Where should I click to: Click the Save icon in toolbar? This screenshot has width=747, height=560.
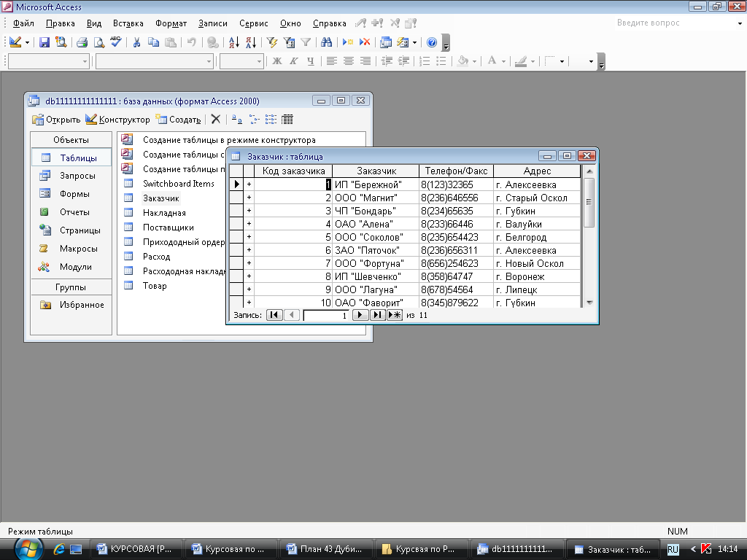pos(44,42)
